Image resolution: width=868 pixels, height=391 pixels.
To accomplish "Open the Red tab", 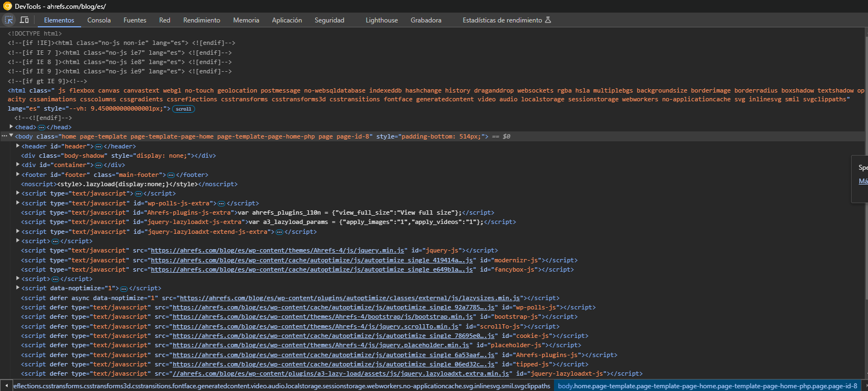I will [x=164, y=20].
